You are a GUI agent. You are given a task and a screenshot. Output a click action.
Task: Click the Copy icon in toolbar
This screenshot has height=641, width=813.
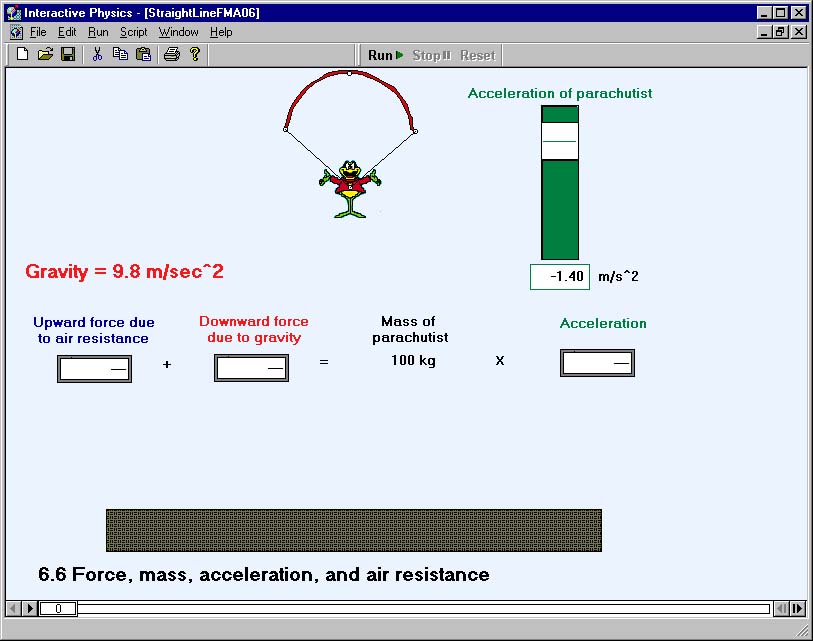click(120, 54)
